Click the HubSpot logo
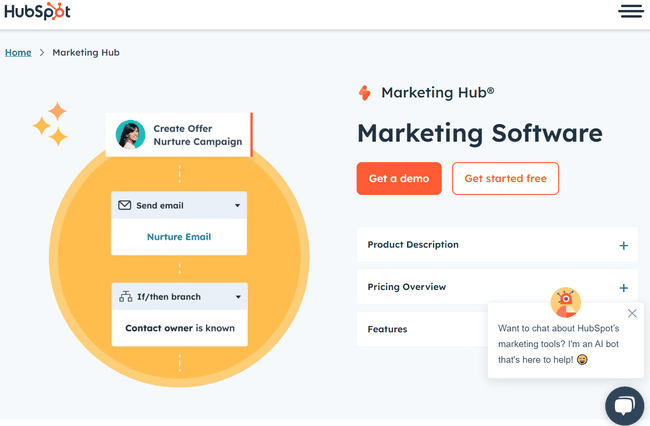The image size is (650, 426). tap(37, 11)
